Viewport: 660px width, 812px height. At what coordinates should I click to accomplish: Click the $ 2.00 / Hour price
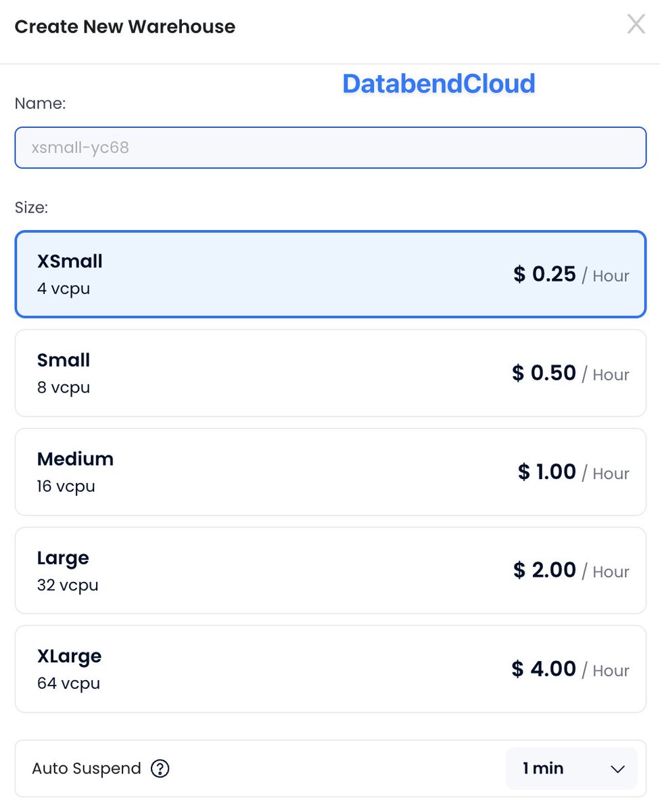pyautogui.click(x=571, y=571)
